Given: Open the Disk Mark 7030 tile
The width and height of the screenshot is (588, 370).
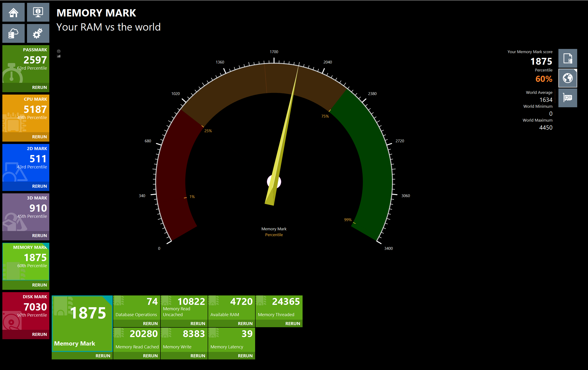Looking at the screenshot, I should [26, 311].
